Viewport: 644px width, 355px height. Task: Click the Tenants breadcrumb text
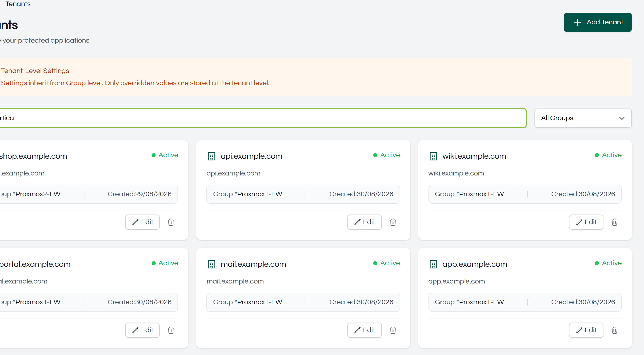(x=18, y=4)
